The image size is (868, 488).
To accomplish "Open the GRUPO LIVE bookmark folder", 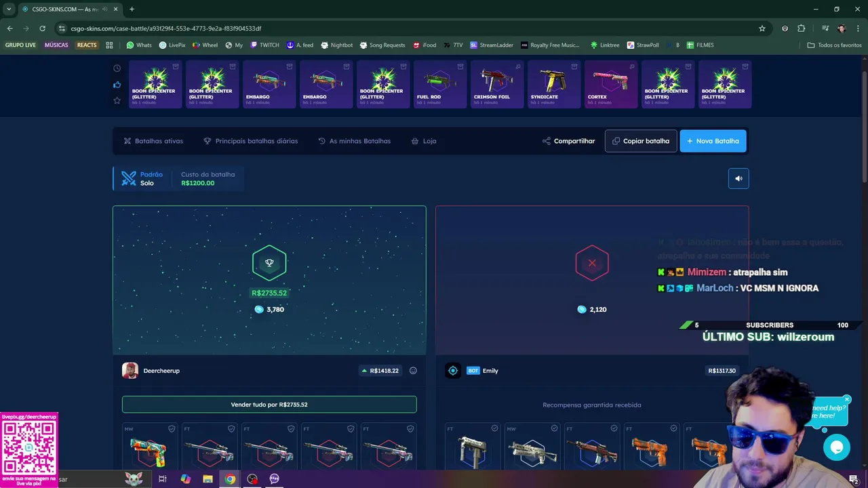I will [x=20, y=45].
